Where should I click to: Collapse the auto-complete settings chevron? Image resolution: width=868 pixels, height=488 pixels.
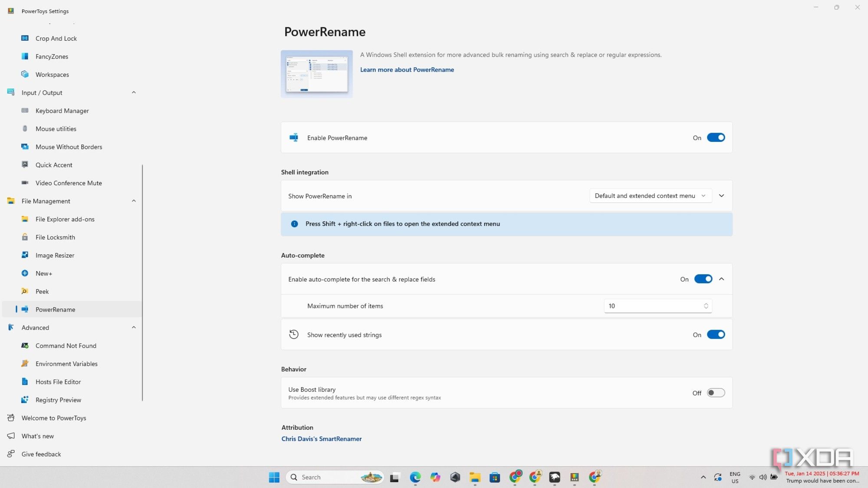[x=721, y=279]
